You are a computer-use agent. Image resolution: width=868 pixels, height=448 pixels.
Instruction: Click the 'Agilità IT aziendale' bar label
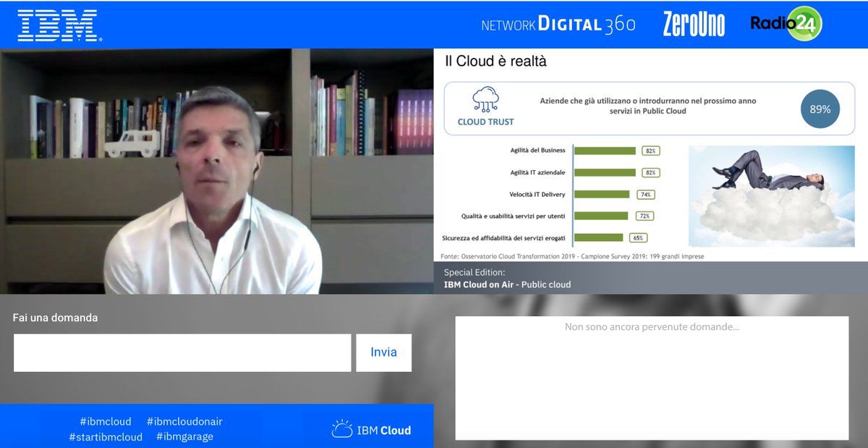538,172
